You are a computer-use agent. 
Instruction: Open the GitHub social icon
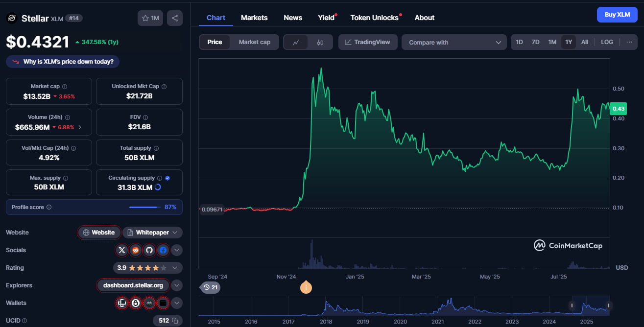pyautogui.click(x=149, y=250)
